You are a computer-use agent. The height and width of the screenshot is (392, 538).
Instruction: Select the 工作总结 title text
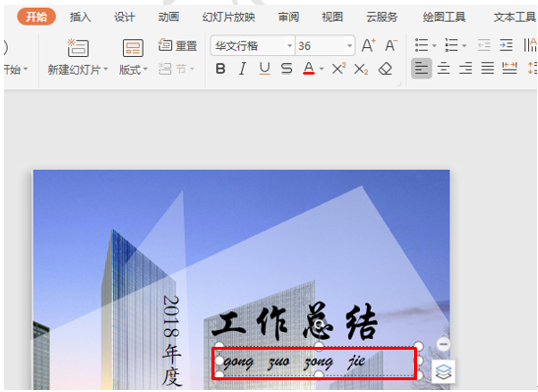tap(295, 322)
